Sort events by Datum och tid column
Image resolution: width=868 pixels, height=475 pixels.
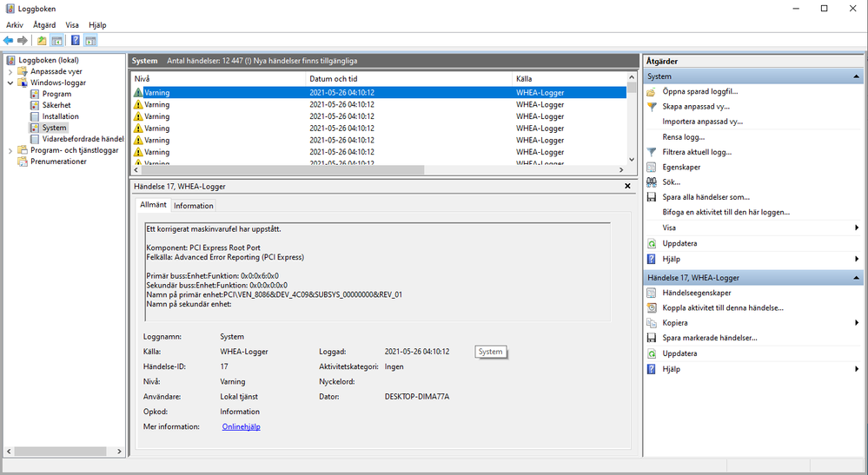pyautogui.click(x=333, y=79)
